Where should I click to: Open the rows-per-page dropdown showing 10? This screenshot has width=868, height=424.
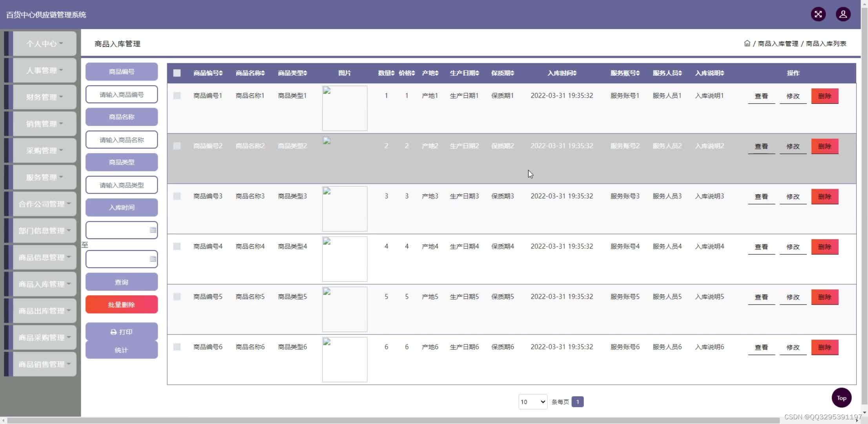(532, 402)
